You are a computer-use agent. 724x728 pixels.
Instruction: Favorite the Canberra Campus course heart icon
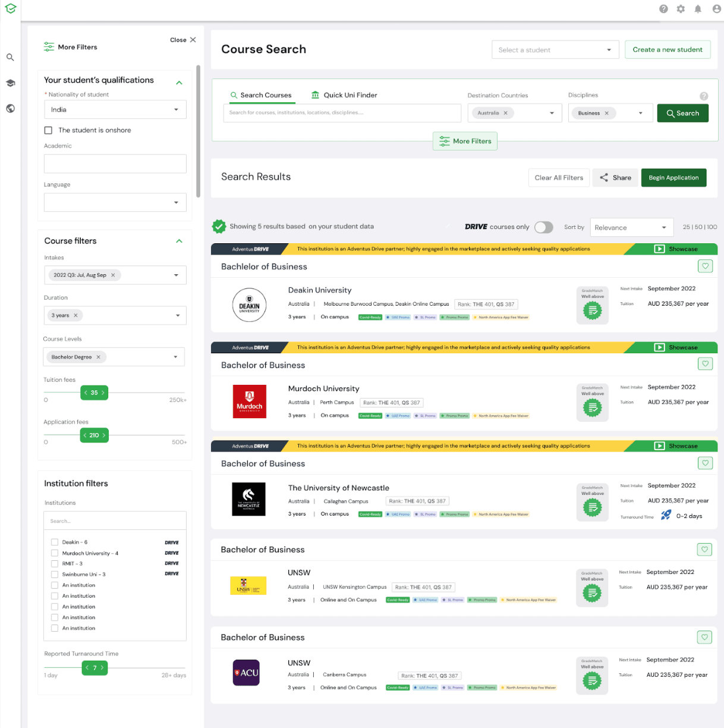coord(705,637)
